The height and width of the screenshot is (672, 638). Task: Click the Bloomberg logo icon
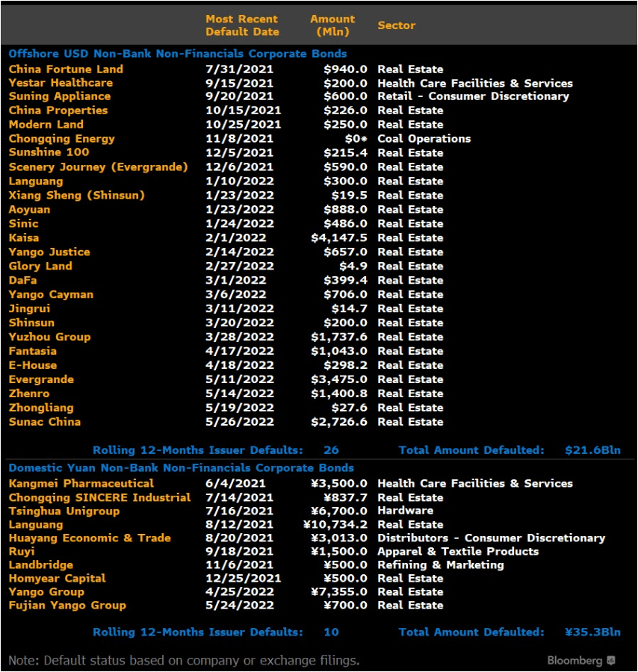tap(611, 660)
